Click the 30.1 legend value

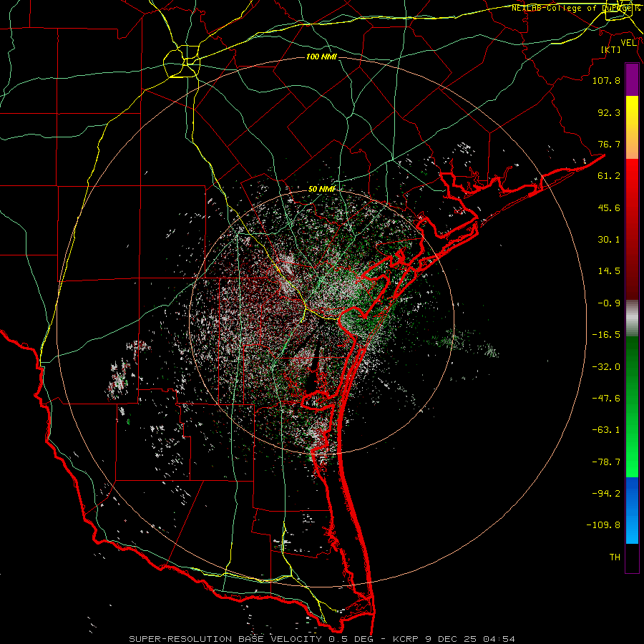point(609,240)
